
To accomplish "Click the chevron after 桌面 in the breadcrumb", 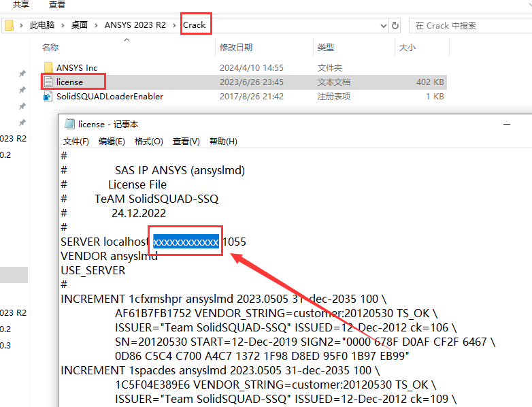I will (96, 25).
